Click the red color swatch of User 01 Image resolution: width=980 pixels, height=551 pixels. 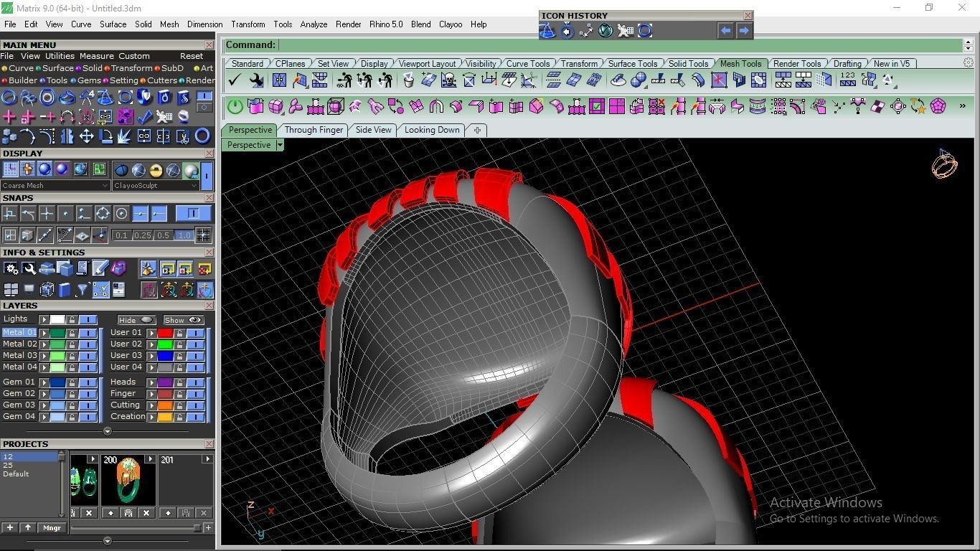point(165,333)
